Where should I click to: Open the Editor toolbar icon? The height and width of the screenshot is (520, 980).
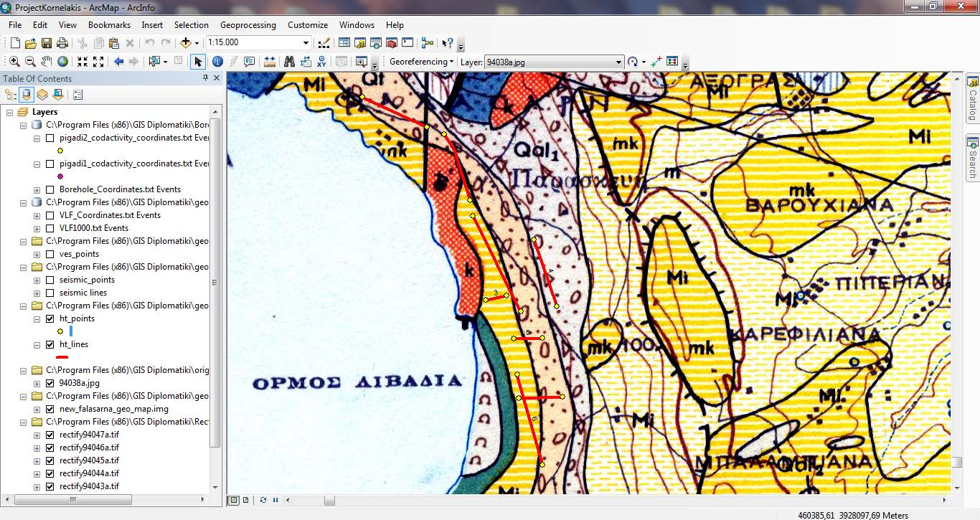[324, 43]
